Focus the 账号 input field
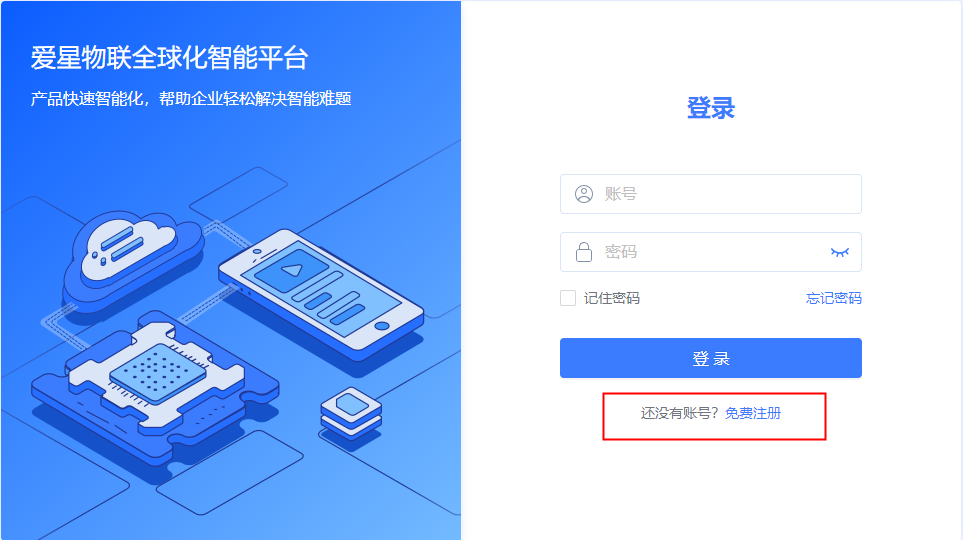The image size is (963, 540). [x=711, y=194]
